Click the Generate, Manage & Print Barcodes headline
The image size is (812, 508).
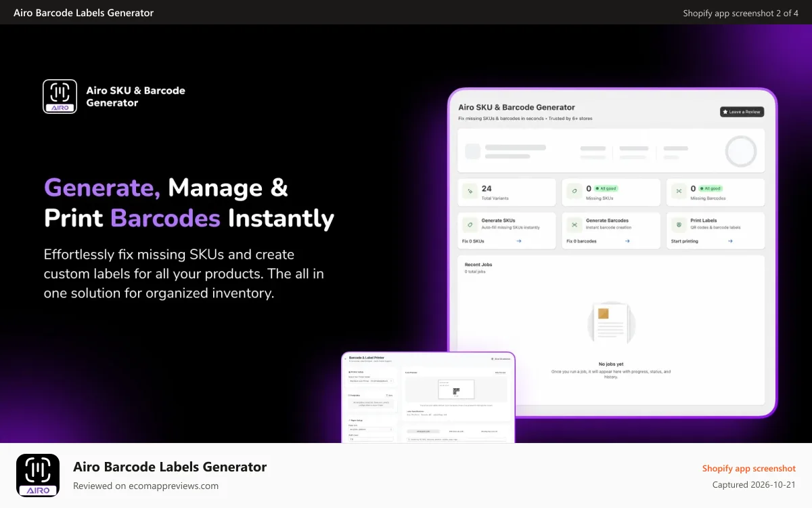pos(189,203)
